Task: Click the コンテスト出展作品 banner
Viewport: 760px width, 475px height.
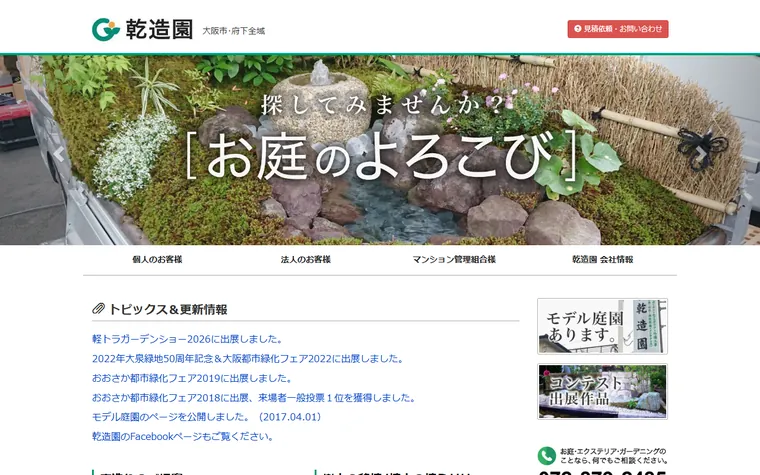Action: pyautogui.click(x=602, y=391)
